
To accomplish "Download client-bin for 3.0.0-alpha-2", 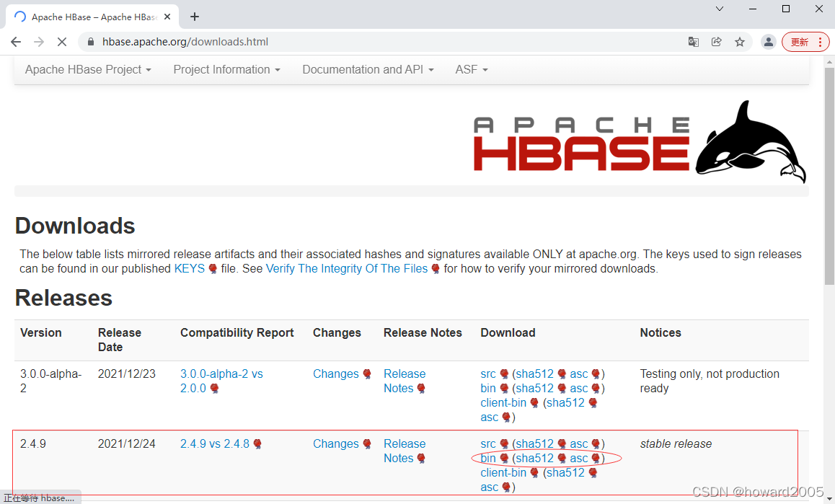I will coord(503,403).
